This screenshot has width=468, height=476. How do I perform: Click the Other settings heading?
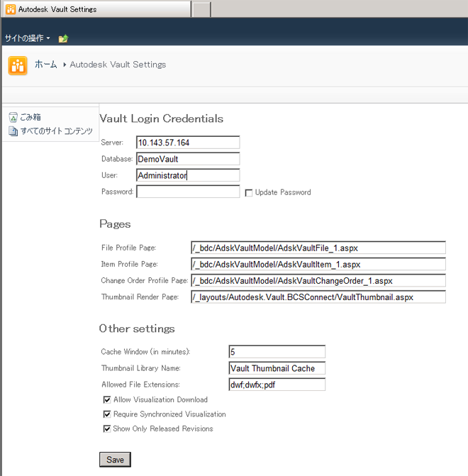pos(137,328)
